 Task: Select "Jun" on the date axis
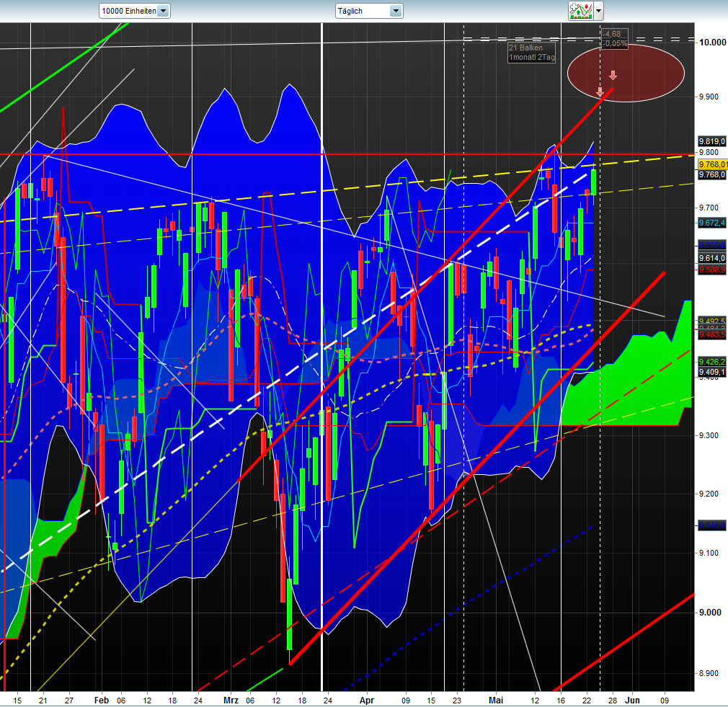(634, 700)
